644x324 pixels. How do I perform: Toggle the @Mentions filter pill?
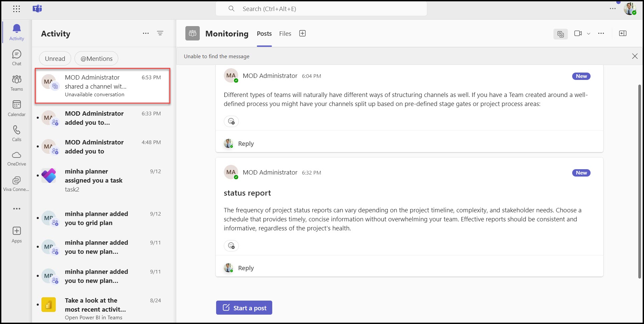point(96,59)
